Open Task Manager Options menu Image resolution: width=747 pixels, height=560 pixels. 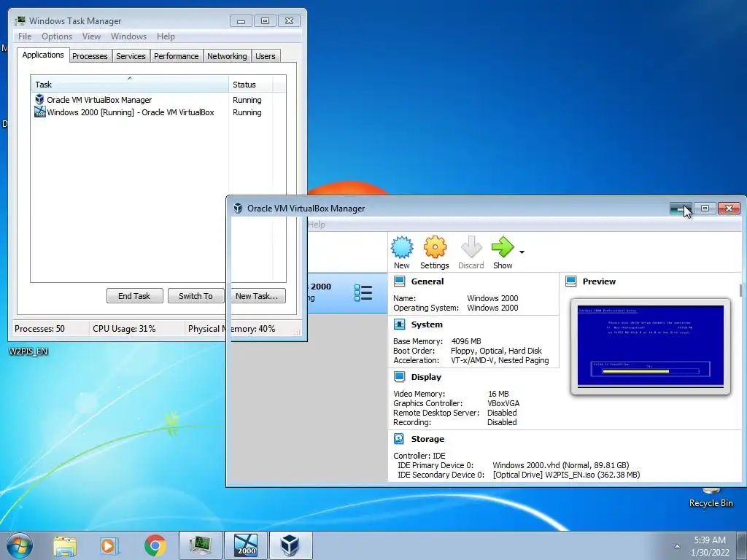coord(57,36)
